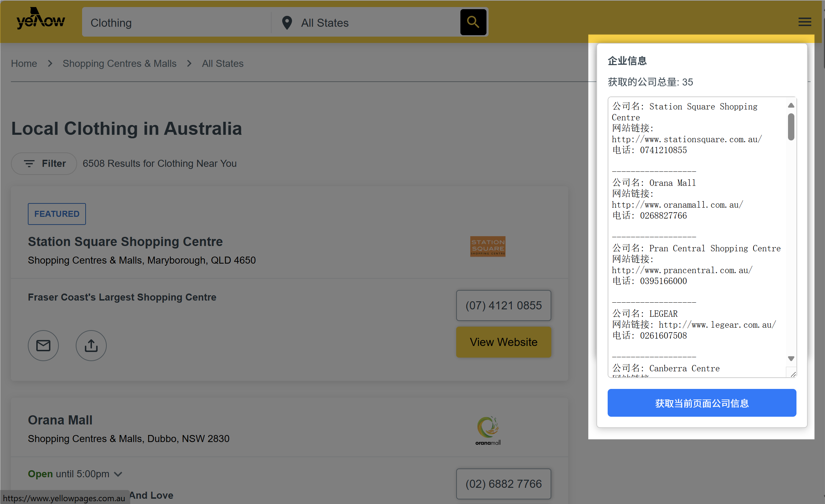Screen dimensions: 825x504
Task: Call (02) 6882 7766 button
Action: tap(504, 484)
